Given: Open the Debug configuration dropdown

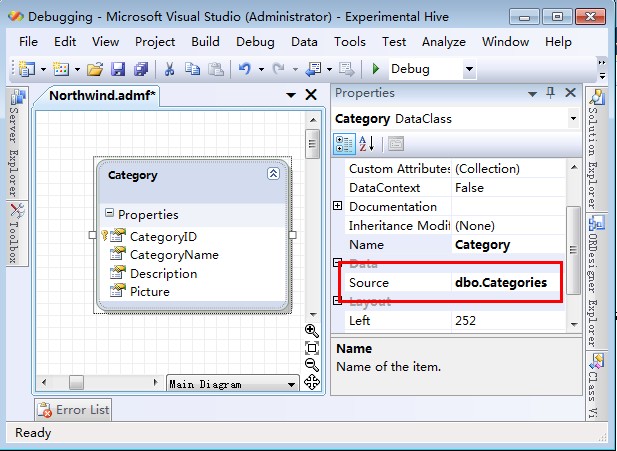Looking at the screenshot, I should coord(469,69).
